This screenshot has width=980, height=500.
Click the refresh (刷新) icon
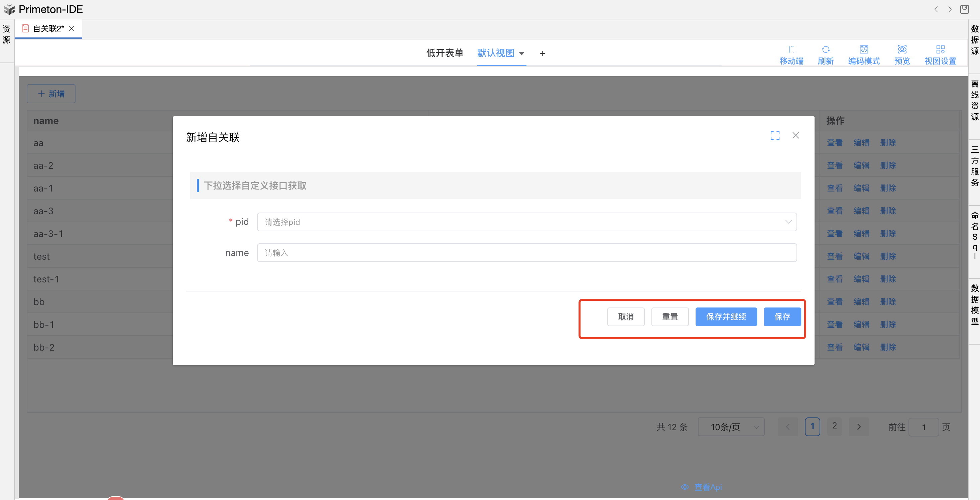point(826,49)
